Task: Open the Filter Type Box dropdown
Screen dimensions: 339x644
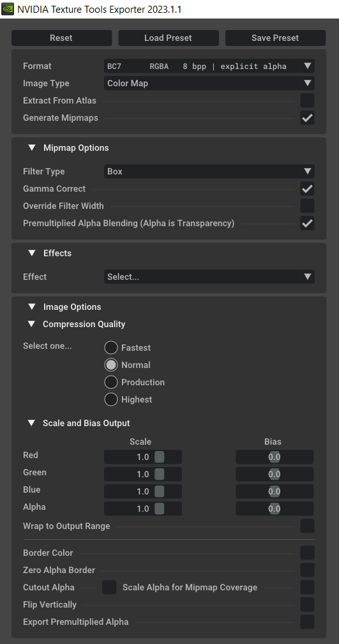Action: click(209, 171)
